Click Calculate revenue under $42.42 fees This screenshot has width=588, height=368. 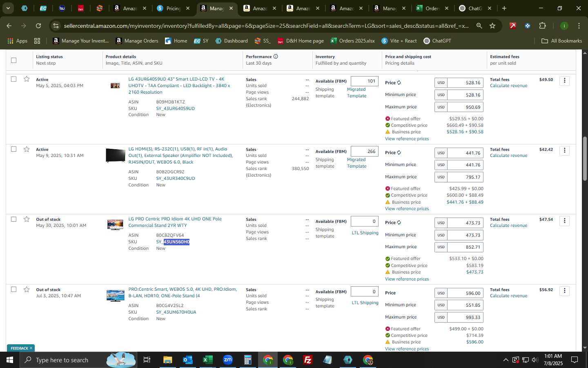point(508,155)
